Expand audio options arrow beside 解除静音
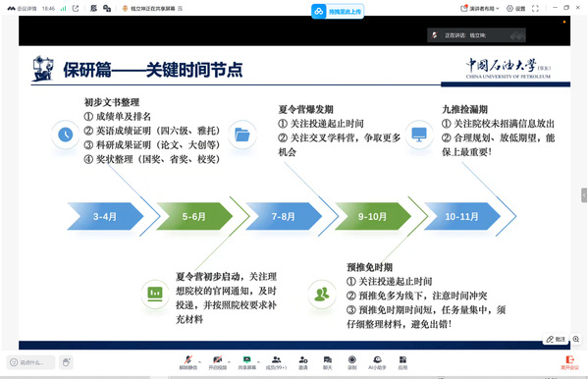 coord(199,362)
